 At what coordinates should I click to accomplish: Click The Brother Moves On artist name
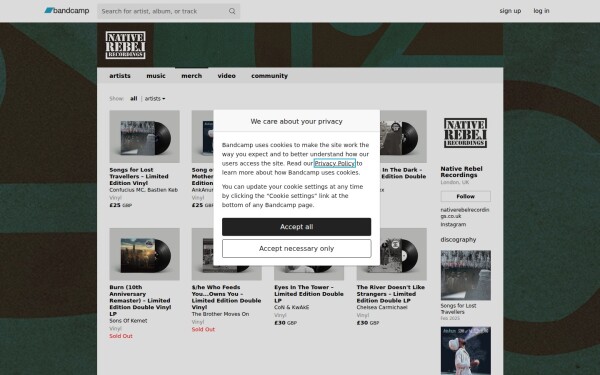tap(220, 314)
